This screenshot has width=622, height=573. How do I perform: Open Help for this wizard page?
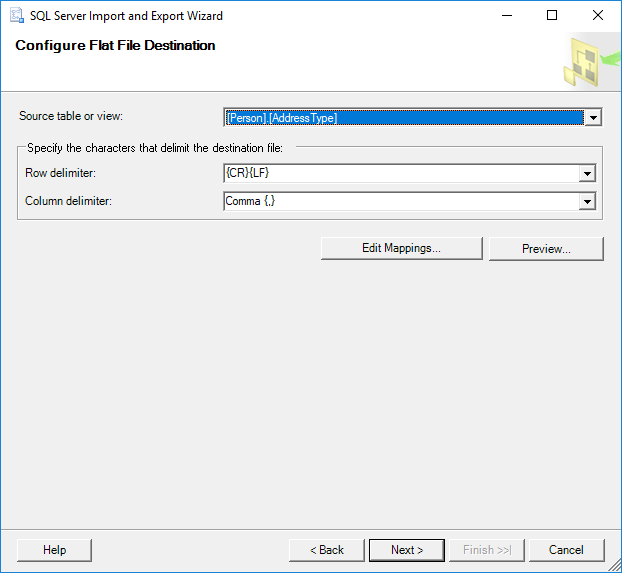tap(54, 550)
